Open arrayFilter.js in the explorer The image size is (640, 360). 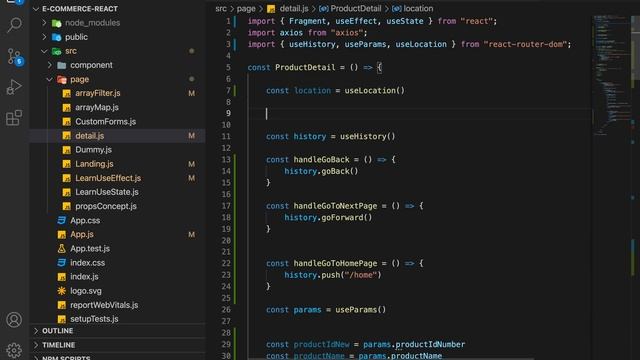click(x=98, y=93)
